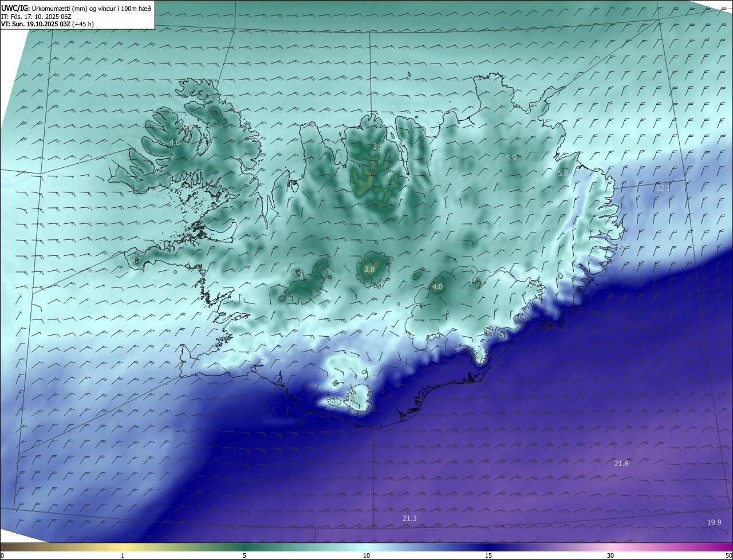
Task: Click the 1 tick on the color scale
Action: [x=123, y=555]
